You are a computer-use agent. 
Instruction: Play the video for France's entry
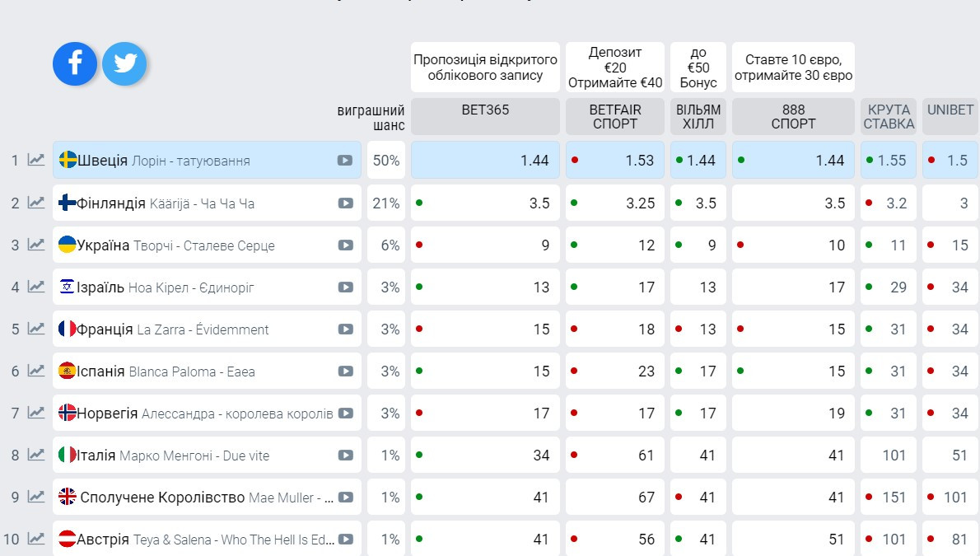pos(346,329)
